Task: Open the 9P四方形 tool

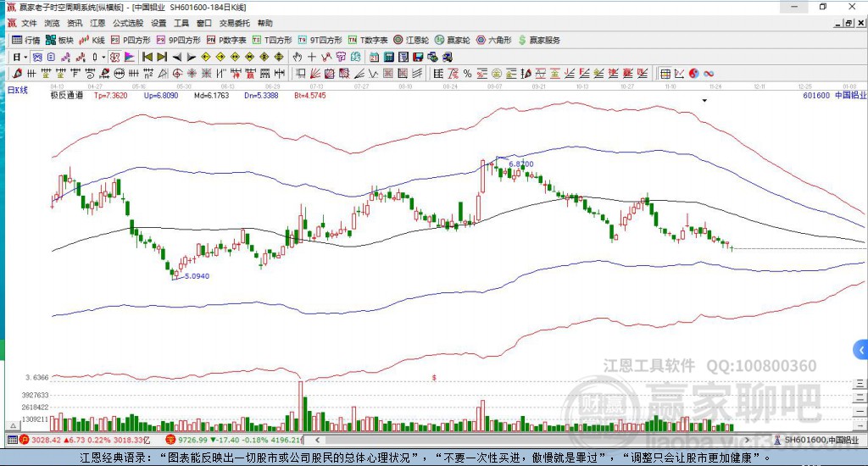Action: pos(178,40)
